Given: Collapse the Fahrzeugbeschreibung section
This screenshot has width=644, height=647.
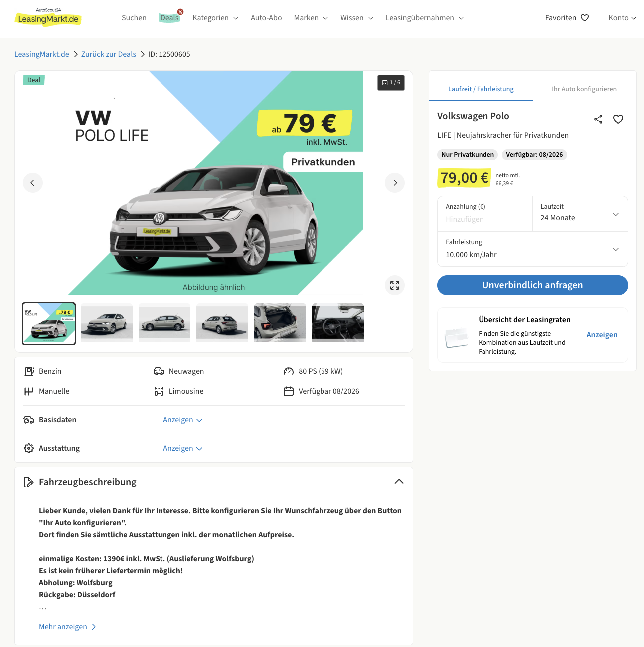Looking at the screenshot, I should pos(399,482).
